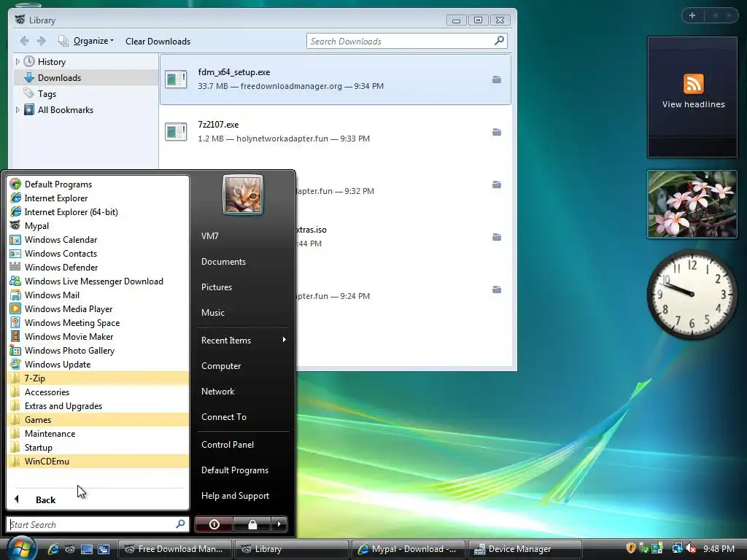
Task: Go Back to pinned programs view
Action: pyautogui.click(x=98, y=499)
